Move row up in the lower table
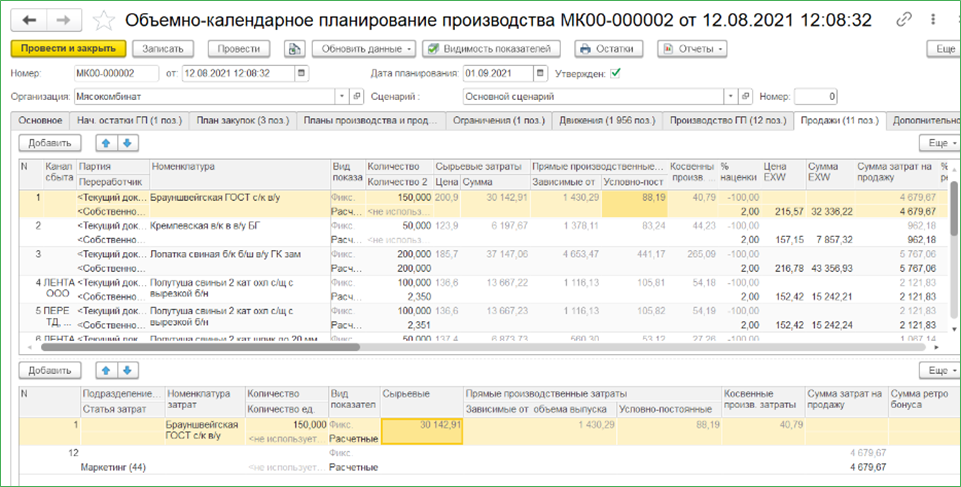This screenshot has height=487, width=961. [x=106, y=370]
